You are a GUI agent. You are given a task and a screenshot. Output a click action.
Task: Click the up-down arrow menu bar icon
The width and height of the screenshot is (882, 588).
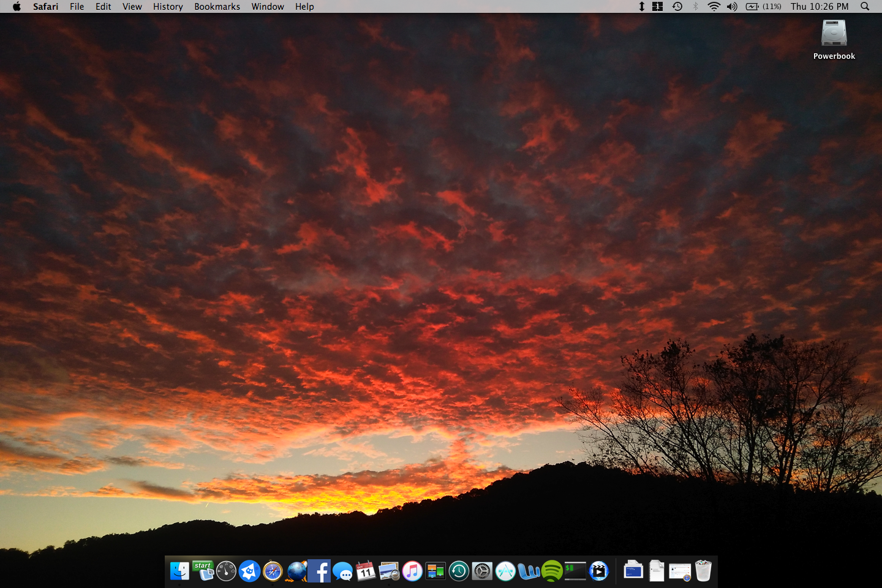point(641,7)
